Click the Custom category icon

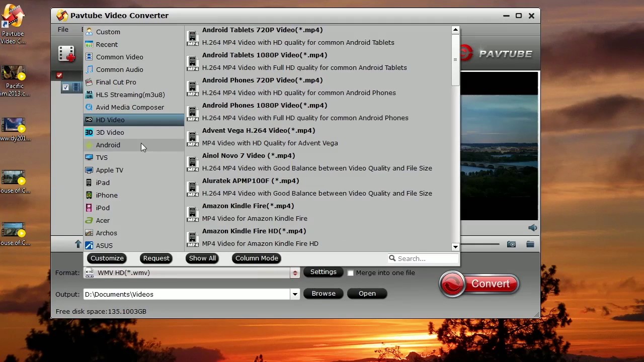pos(89,32)
